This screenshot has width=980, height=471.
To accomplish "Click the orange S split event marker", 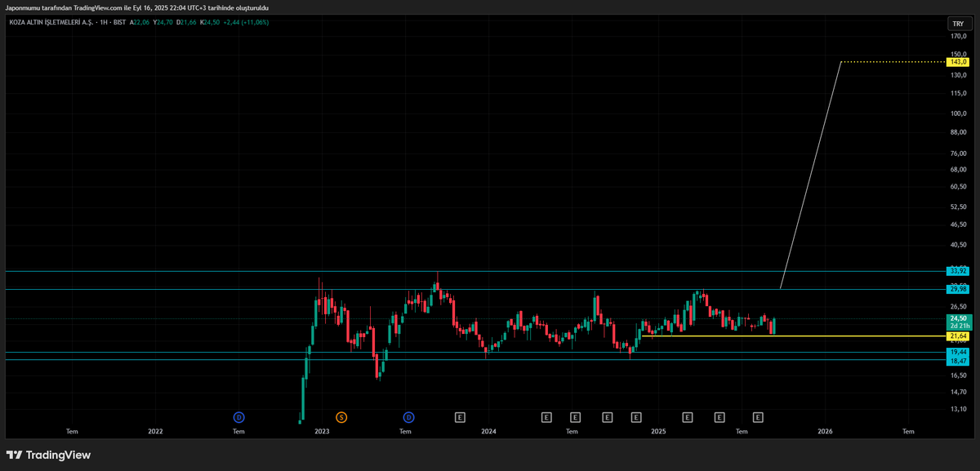I will pyautogui.click(x=341, y=417).
